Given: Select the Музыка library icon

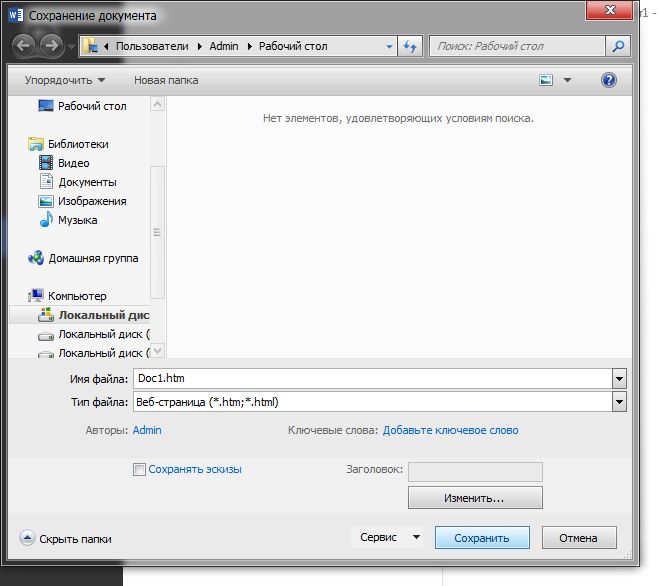Looking at the screenshot, I should [x=46, y=220].
